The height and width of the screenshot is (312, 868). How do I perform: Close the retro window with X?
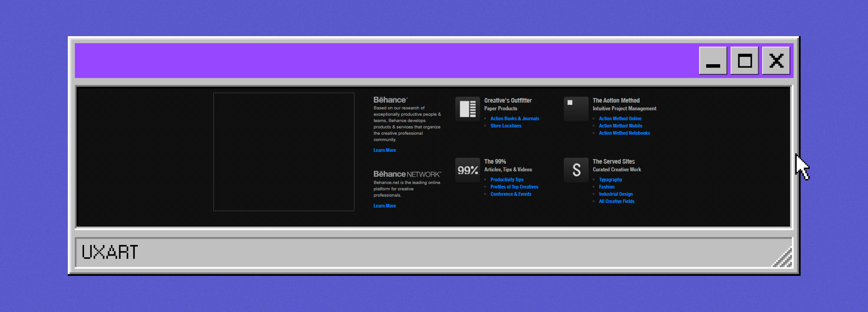[x=776, y=61]
